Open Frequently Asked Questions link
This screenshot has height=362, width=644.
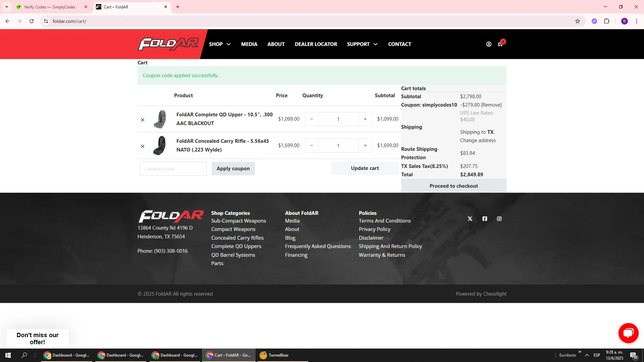coord(318,246)
